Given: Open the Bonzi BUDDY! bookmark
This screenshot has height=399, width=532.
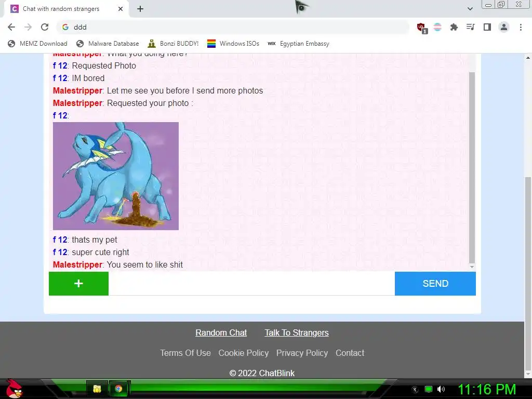Looking at the screenshot, I should click(x=173, y=44).
